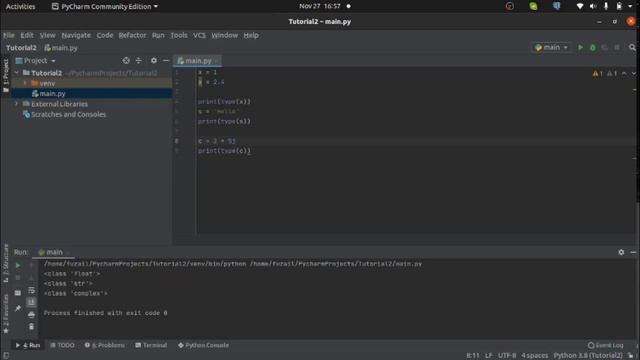Rerun main from Run panel play icon
Screen dimensions: 640x360
(x=18, y=265)
